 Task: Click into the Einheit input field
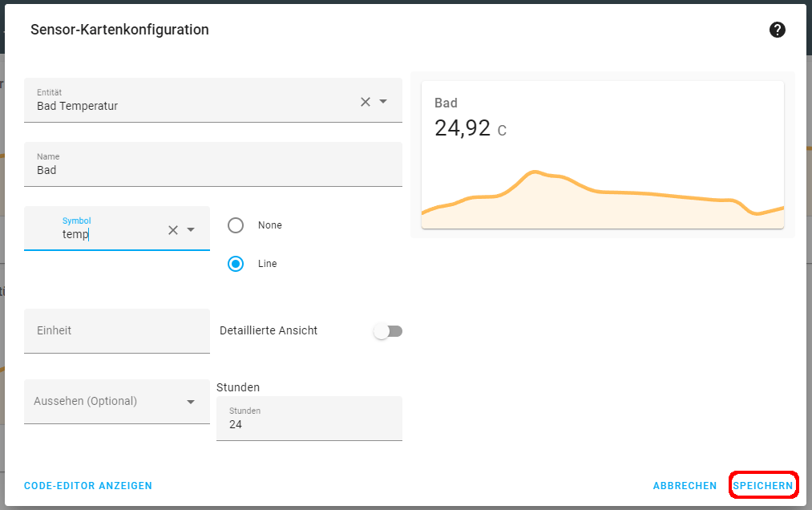point(117,331)
